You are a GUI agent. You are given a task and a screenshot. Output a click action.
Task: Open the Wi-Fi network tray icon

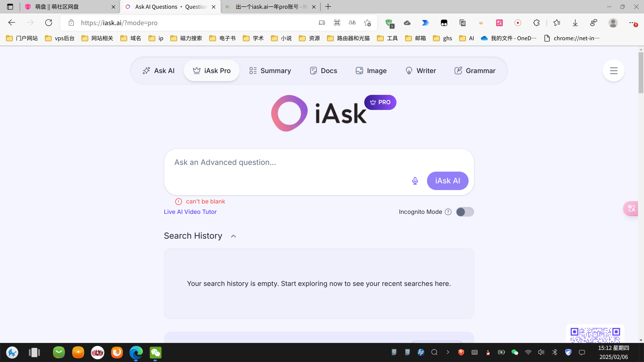(x=528, y=352)
